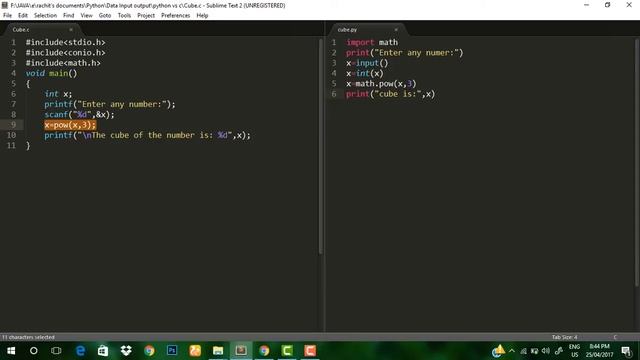The height and width of the screenshot is (360, 640).
Task: Open the Edit menu
Action: pos(23,16)
